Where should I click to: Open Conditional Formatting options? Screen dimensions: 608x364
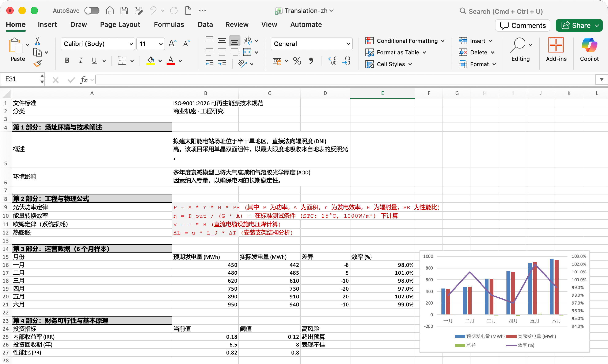point(404,41)
